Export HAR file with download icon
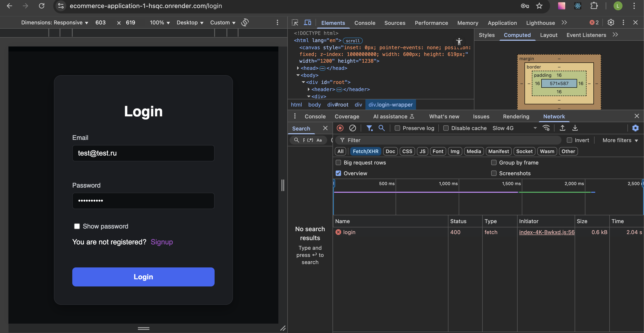The width and height of the screenshot is (644, 333). [x=575, y=128]
